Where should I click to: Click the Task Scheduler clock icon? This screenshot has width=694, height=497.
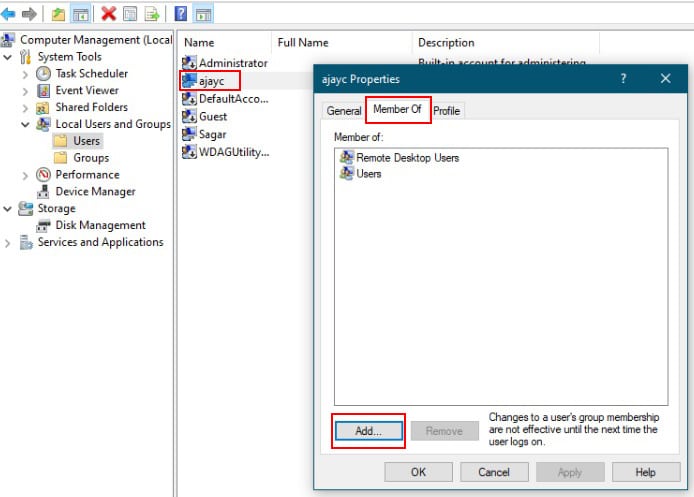[x=43, y=73]
